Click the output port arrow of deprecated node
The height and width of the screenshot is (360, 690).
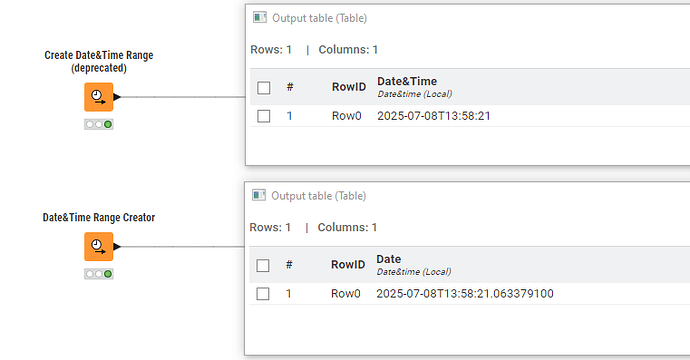pos(117,97)
